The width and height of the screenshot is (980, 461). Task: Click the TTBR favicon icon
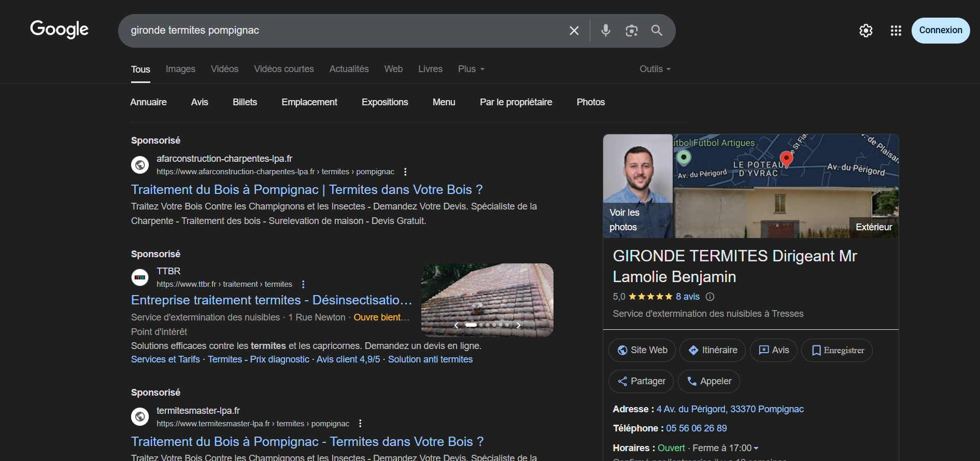point(140,277)
